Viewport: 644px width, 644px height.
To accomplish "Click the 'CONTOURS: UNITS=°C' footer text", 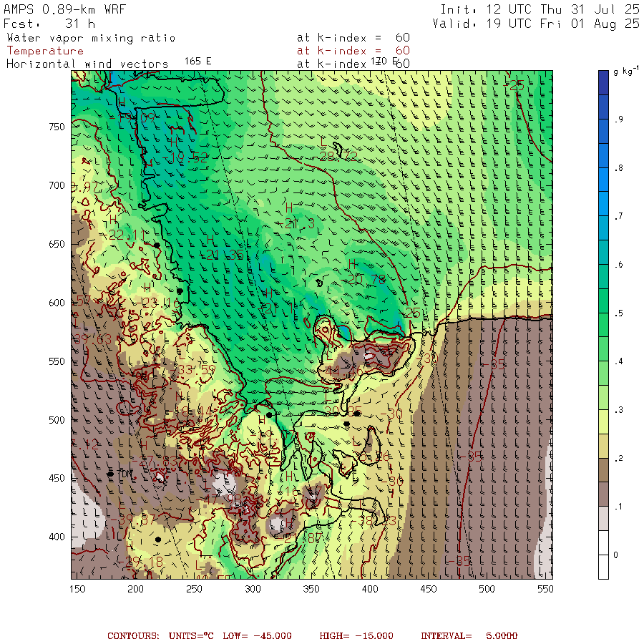I will point(160,636).
